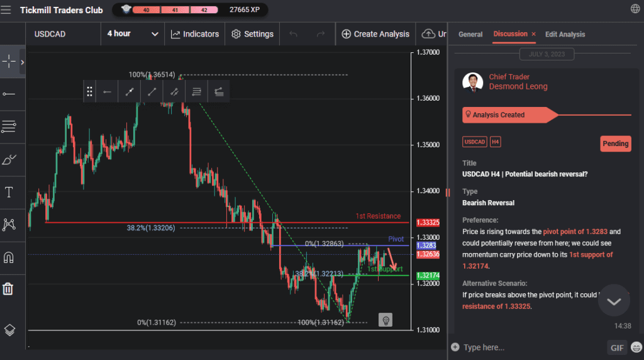Open the Fibonacci retracement tools
The width and height of the screenshot is (644, 360).
point(9,127)
